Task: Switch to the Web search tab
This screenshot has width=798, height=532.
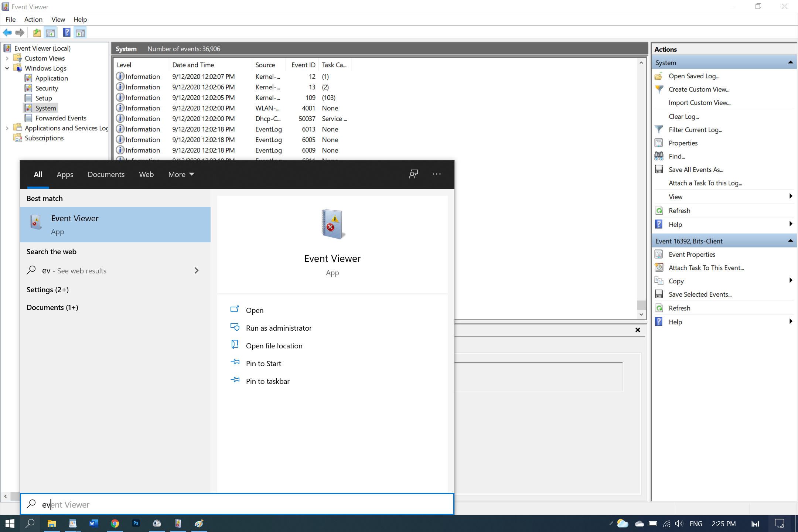Action: tap(146, 174)
